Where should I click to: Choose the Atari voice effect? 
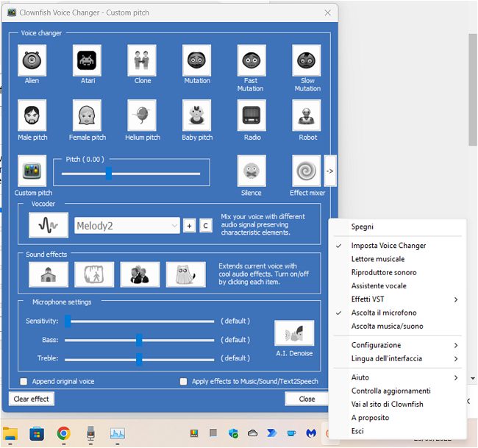[x=87, y=60]
